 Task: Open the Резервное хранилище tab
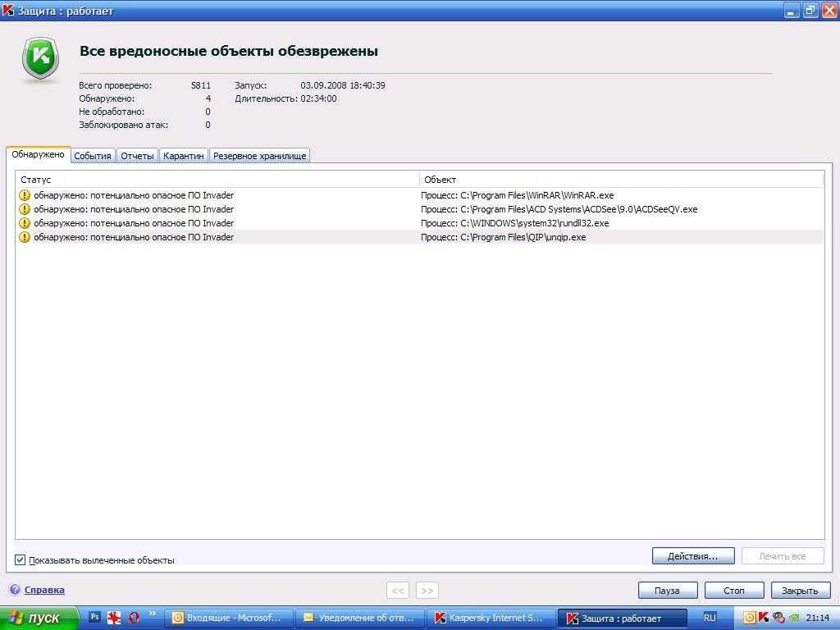tap(260, 156)
